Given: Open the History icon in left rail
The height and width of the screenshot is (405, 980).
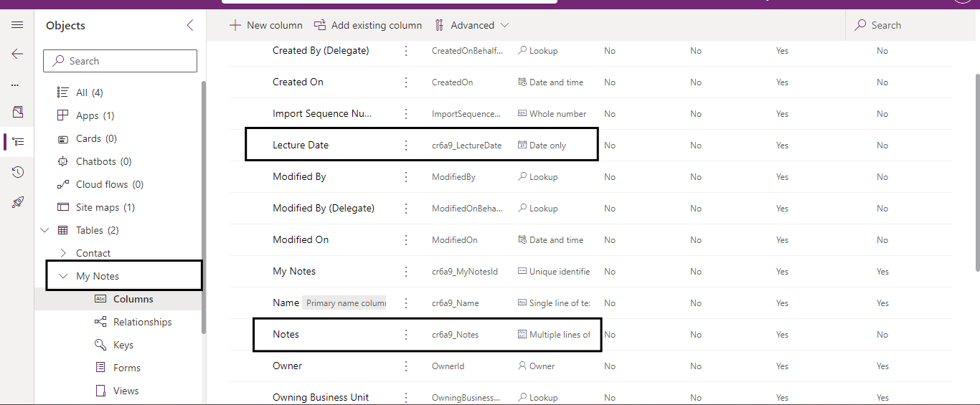Looking at the screenshot, I should pos(18,172).
